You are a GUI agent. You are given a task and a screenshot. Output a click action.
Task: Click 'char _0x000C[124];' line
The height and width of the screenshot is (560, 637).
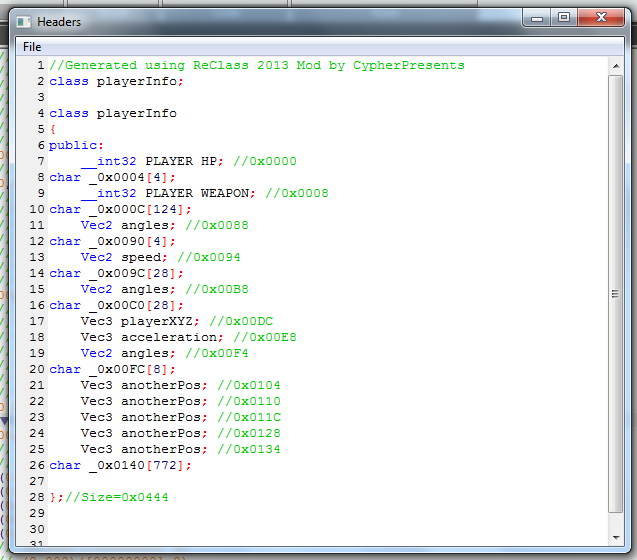(120, 209)
